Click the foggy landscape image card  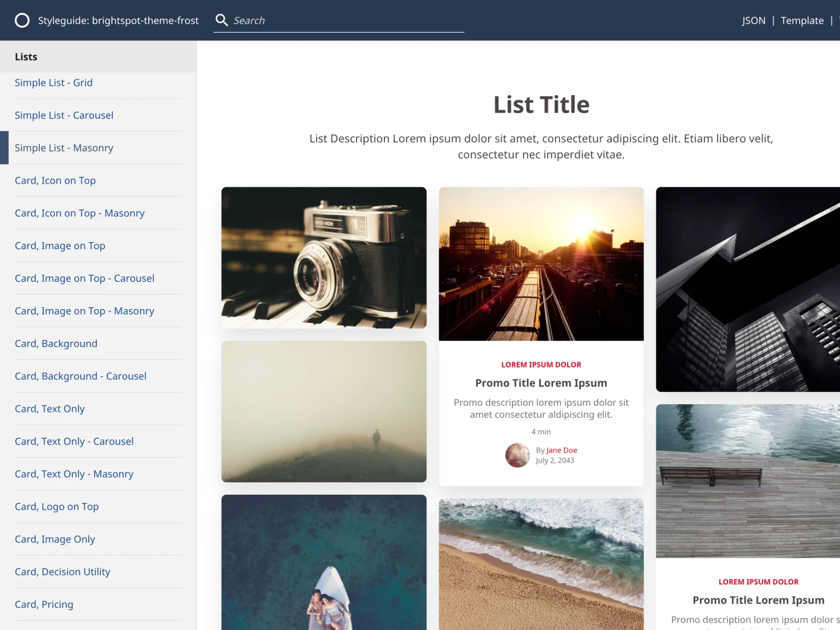point(324,412)
